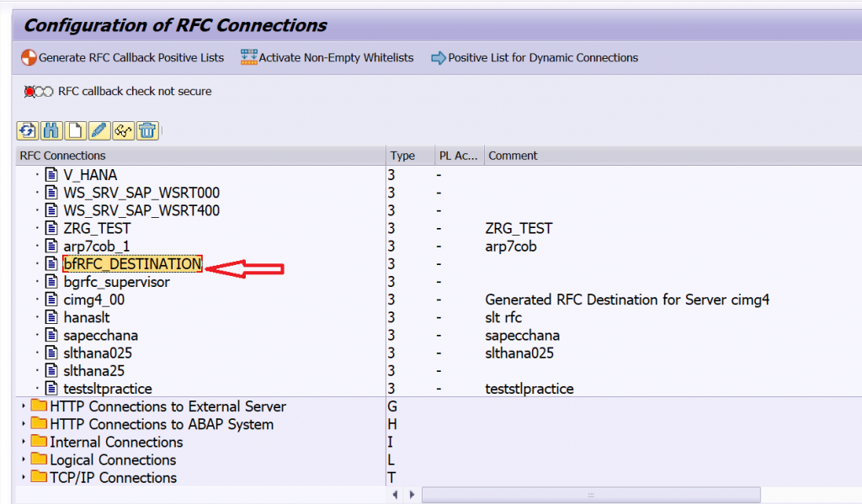Select the bgrfc_supervisor connection
Screen dimensions: 862x504
(116, 282)
